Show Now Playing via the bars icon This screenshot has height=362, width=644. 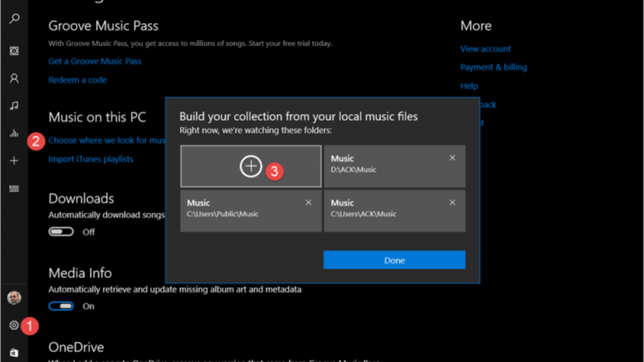(14, 134)
